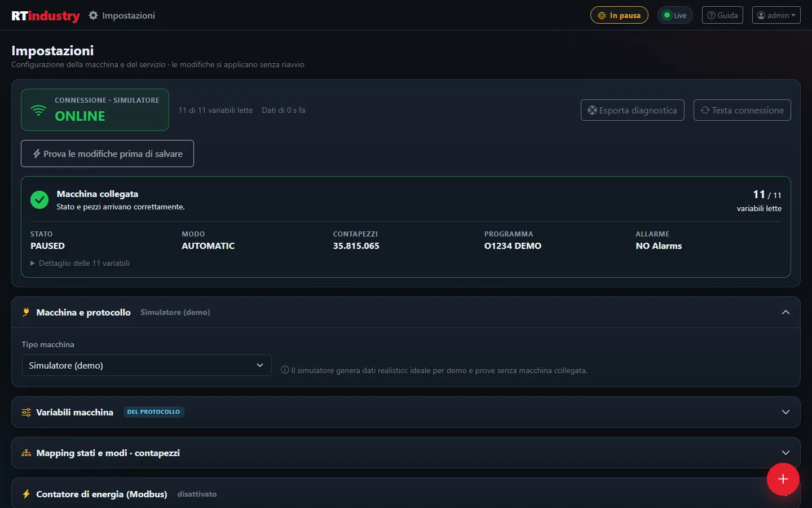Click the Simulatore (demo) subtitle label
This screenshot has width=812, height=508.
click(x=175, y=312)
